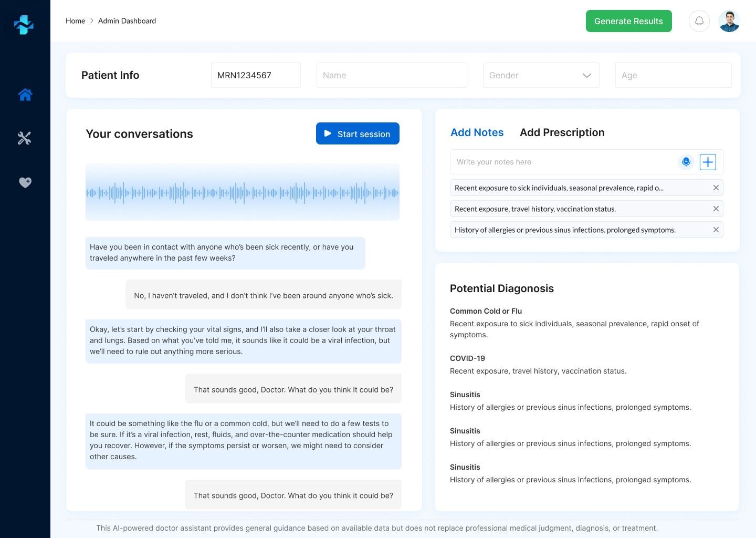Select the Home icon in the sidebar
Screen dimensions: 756x538
[25, 95]
